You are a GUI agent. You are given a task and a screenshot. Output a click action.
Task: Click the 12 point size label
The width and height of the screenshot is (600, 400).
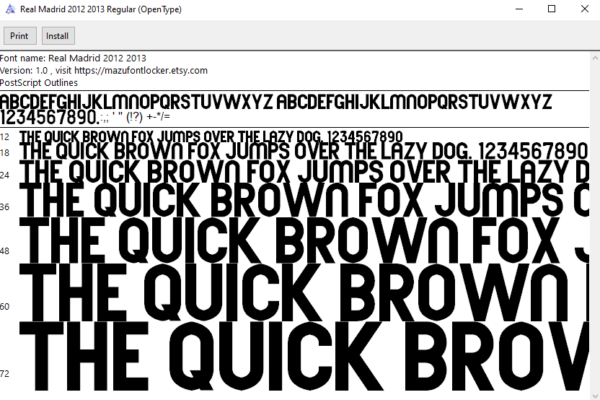(x=5, y=137)
